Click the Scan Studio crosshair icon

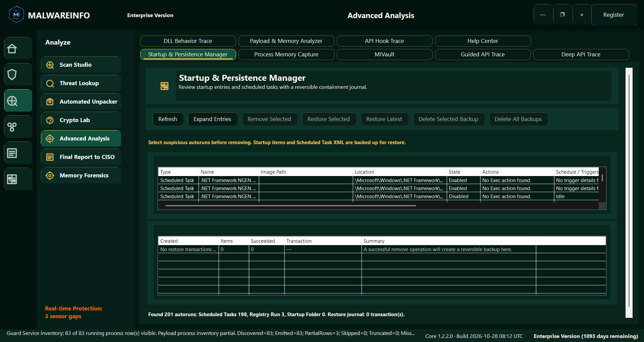tap(50, 65)
